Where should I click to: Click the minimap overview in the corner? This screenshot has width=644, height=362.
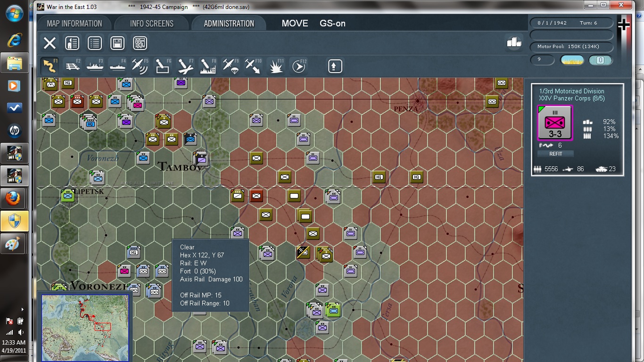click(x=85, y=327)
